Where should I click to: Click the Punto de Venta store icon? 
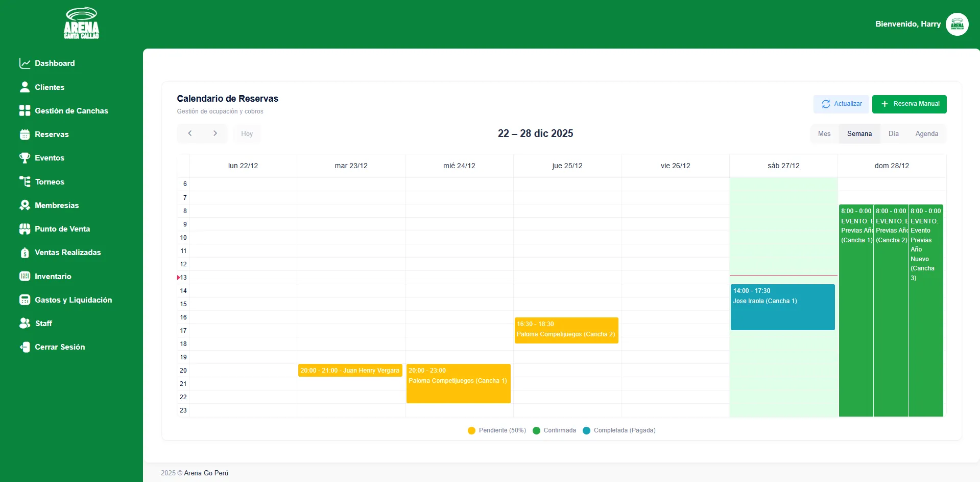pyautogui.click(x=25, y=229)
